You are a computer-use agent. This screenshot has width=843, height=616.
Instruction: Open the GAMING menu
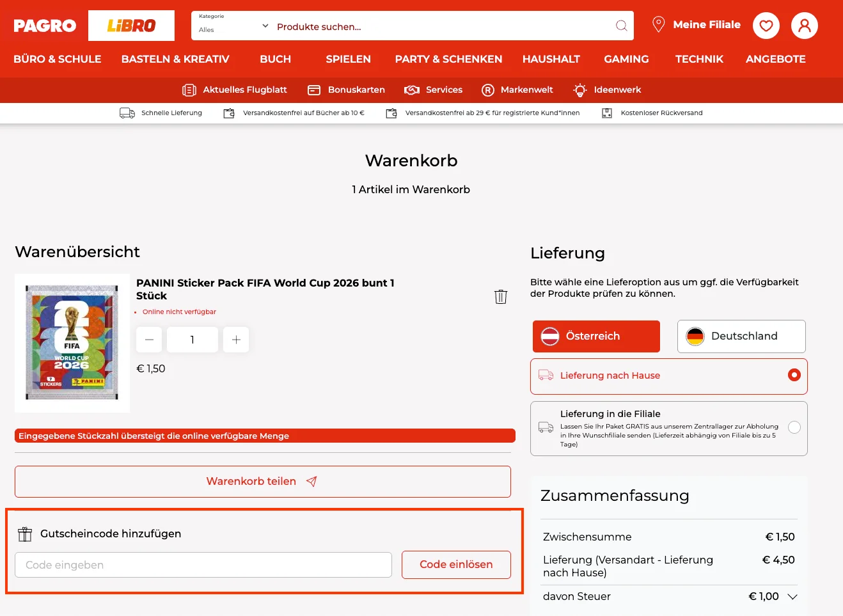click(x=626, y=59)
